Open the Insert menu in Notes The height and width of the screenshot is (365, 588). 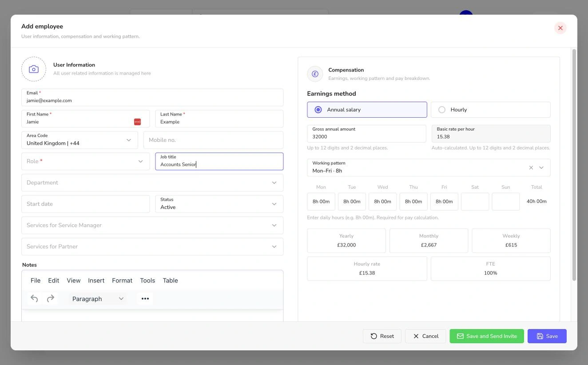point(96,281)
